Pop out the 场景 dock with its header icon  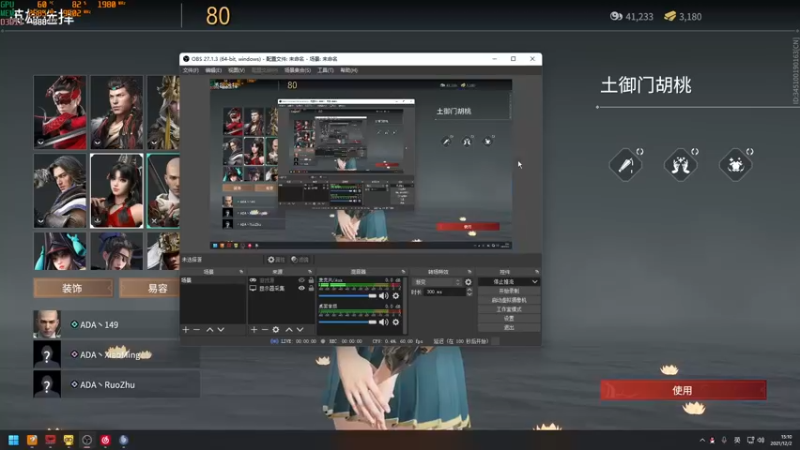pyautogui.click(x=241, y=272)
